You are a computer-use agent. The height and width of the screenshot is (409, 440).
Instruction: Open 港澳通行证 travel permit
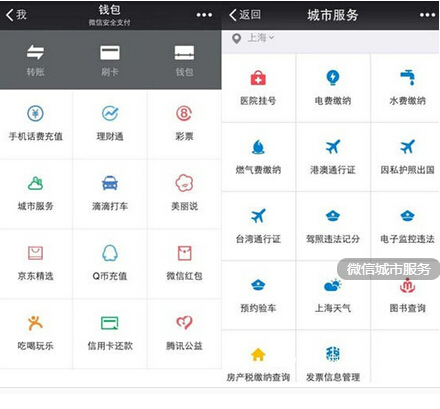pos(333,157)
